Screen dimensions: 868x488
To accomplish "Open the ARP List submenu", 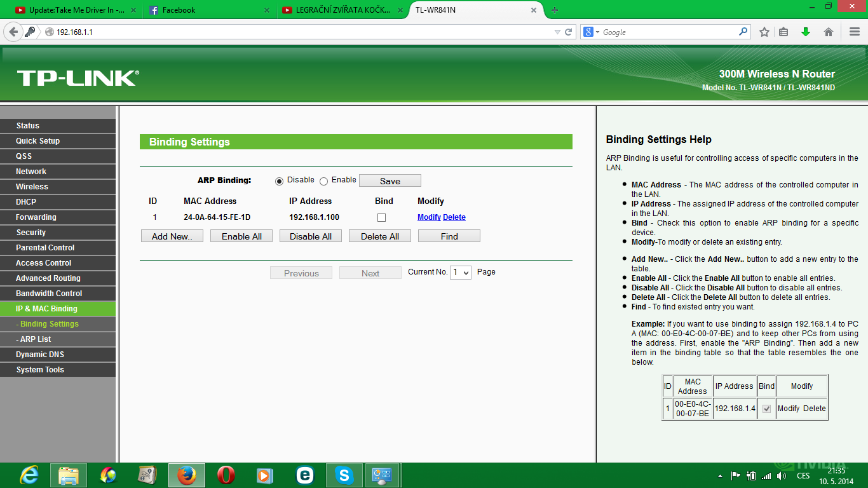I will (58, 339).
